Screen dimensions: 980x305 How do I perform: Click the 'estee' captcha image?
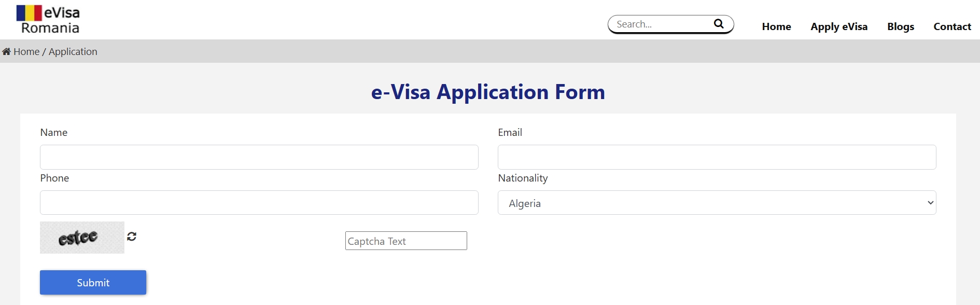82,238
